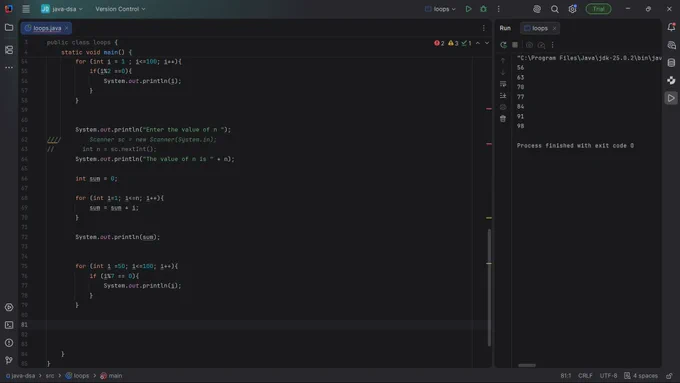Viewport: 680px width, 383px height.
Task: Run the loops configuration
Action: [x=468, y=9]
